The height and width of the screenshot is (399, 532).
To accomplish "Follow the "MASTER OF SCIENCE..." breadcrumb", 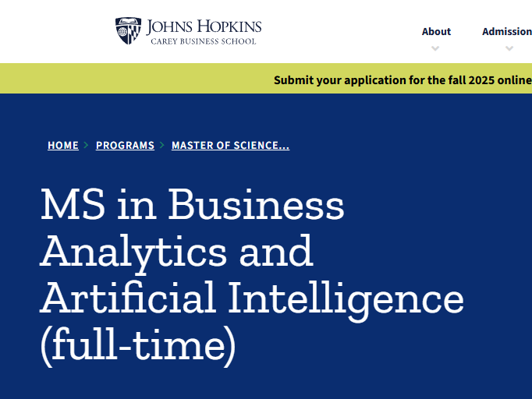I will [x=231, y=145].
